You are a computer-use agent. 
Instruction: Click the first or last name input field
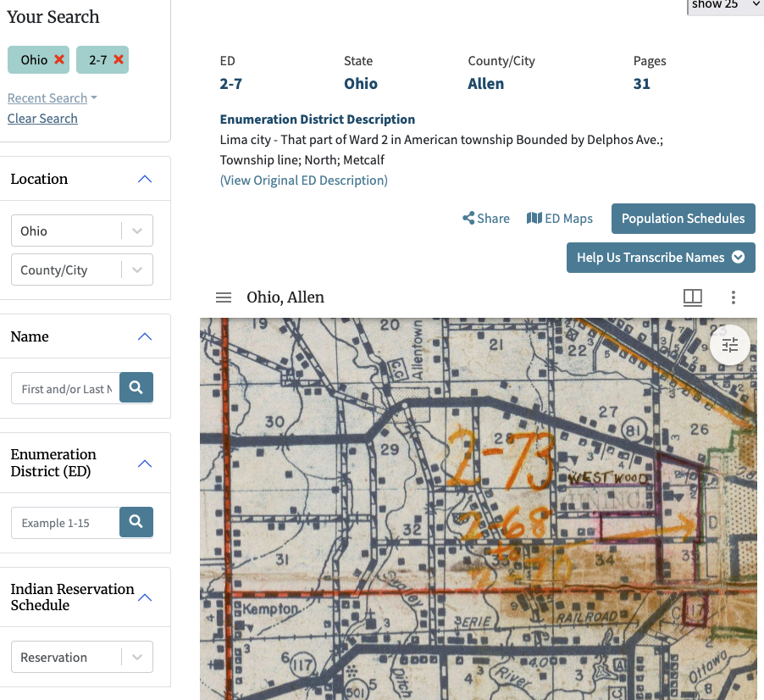(x=65, y=387)
